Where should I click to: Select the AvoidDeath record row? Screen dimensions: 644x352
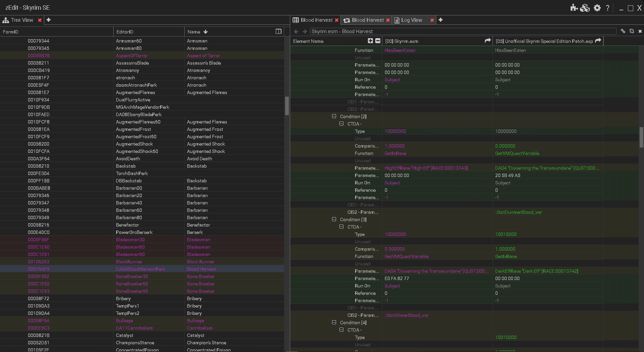(142, 159)
